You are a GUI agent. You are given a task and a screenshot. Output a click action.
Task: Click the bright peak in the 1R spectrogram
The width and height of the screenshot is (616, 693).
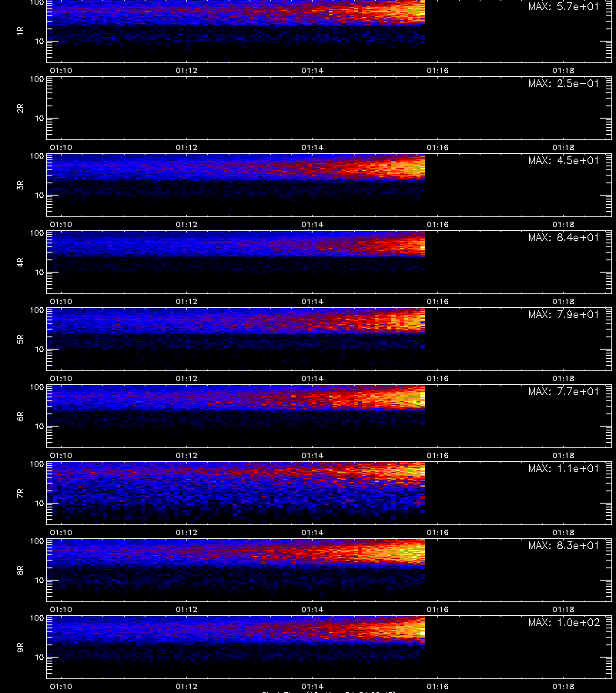(x=409, y=12)
